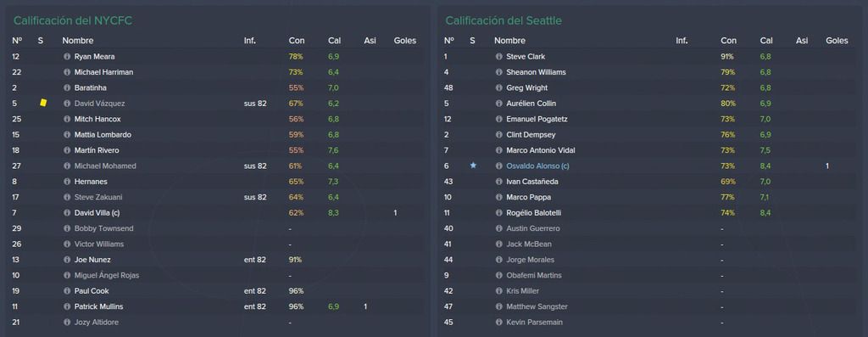Click info icon beside Ryan Meara
868x337 pixels.
point(67,57)
